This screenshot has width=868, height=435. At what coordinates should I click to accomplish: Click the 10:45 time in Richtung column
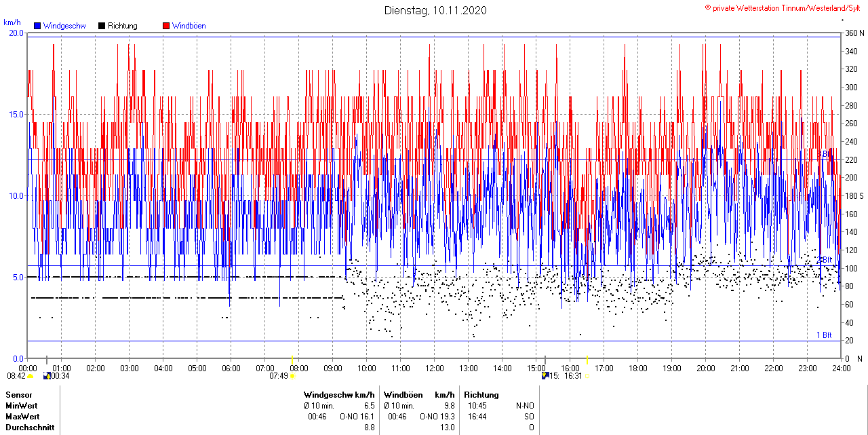click(477, 405)
